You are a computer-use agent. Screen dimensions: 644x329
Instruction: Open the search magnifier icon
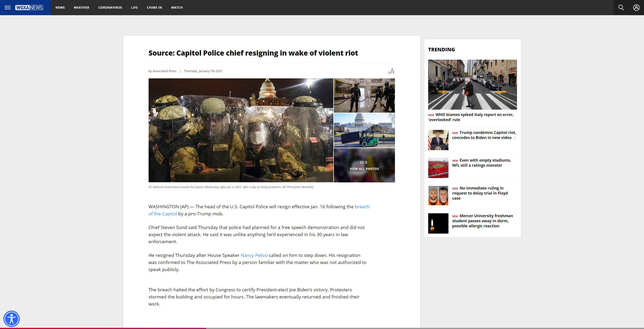[x=621, y=7]
